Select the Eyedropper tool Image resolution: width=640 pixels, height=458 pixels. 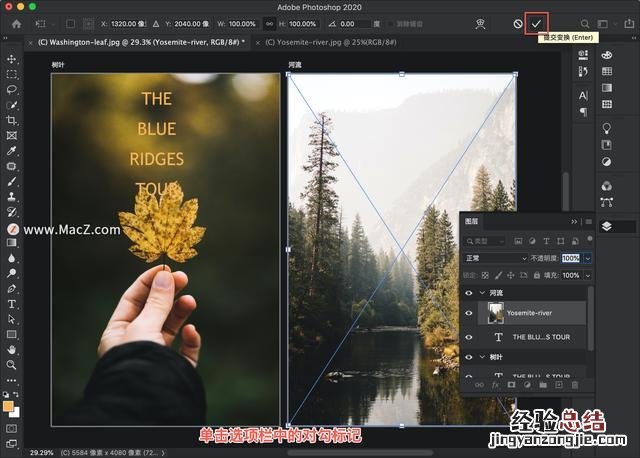[x=11, y=151]
